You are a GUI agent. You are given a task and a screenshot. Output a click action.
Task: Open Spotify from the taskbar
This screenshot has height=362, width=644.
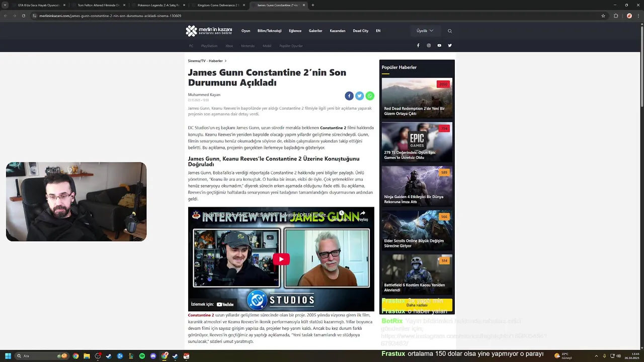(142, 356)
